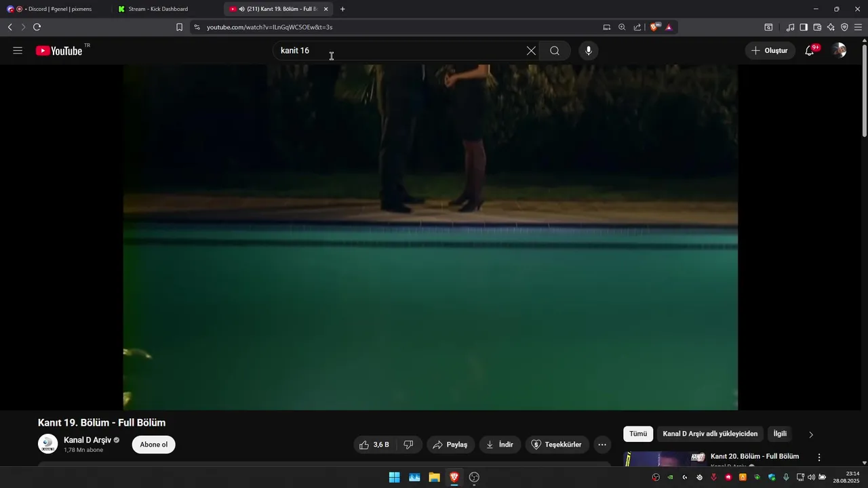Open the Brave Wallet icon
This screenshot has width=868, height=488.
pyautogui.click(x=817, y=27)
